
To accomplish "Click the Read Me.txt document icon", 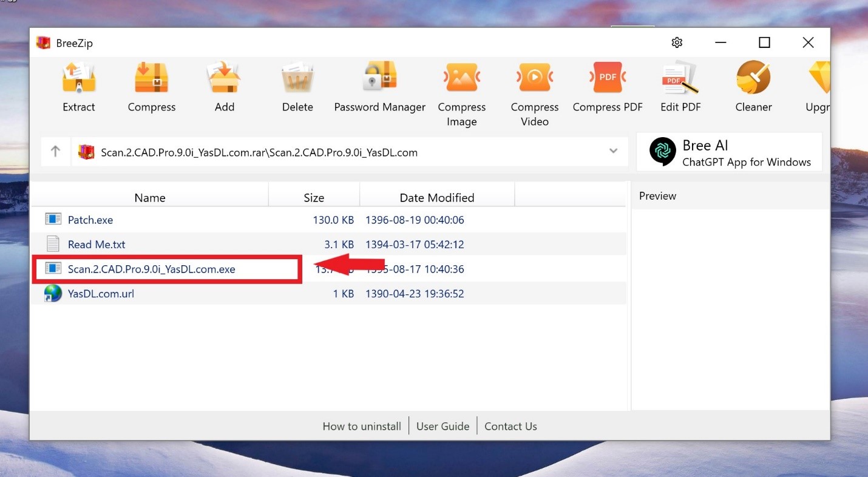I will (53, 244).
